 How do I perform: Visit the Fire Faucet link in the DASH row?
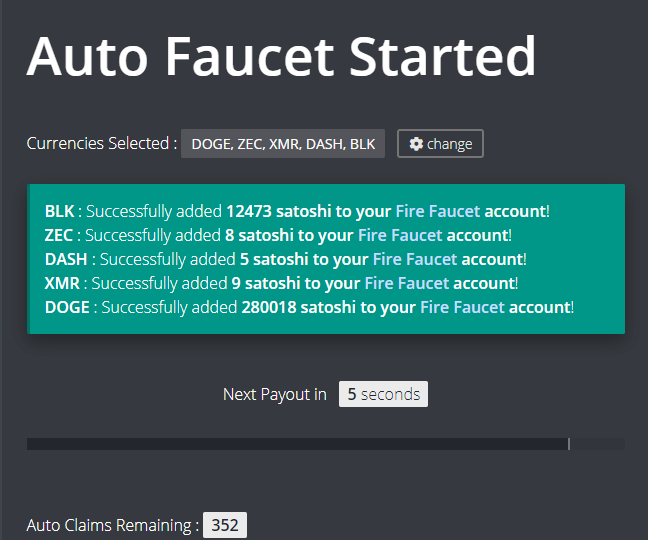click(416, 260)
